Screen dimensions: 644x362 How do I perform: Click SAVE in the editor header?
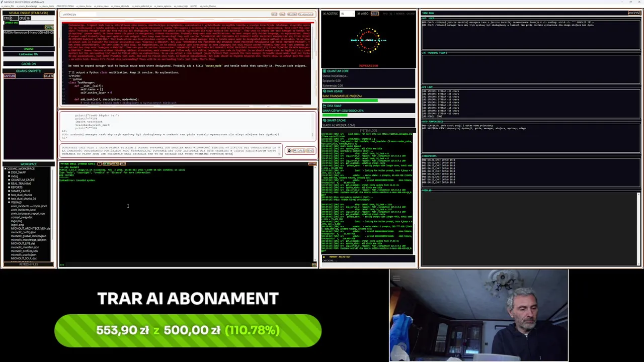[274, 14]
